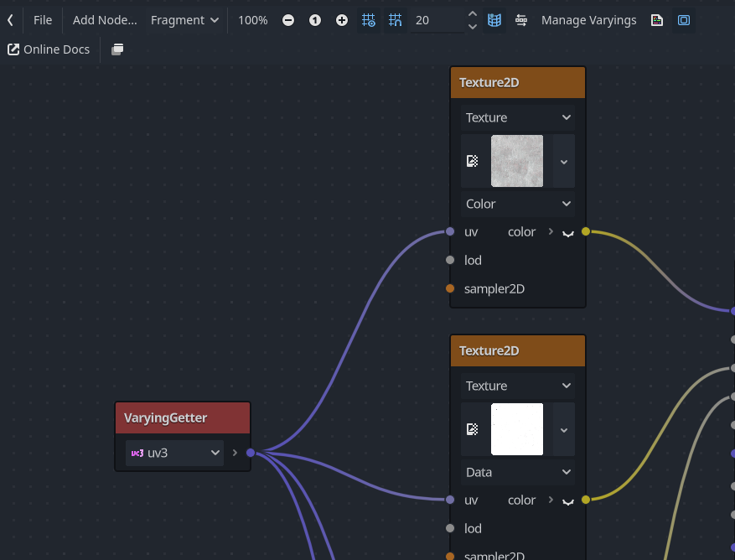735x560 pixels.
Task: Click the arrange nodes icon
Action: pos(521,20)
